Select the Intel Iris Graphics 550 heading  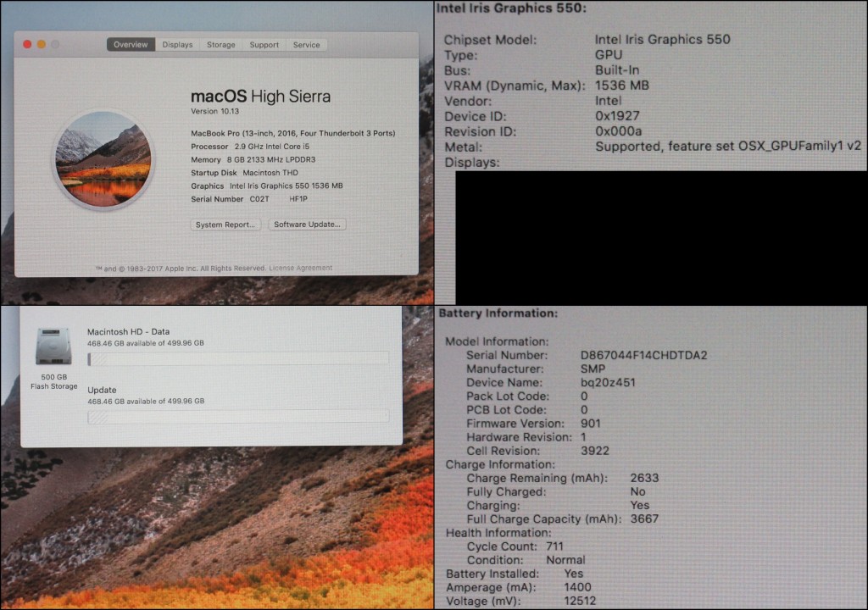[511, 8]
